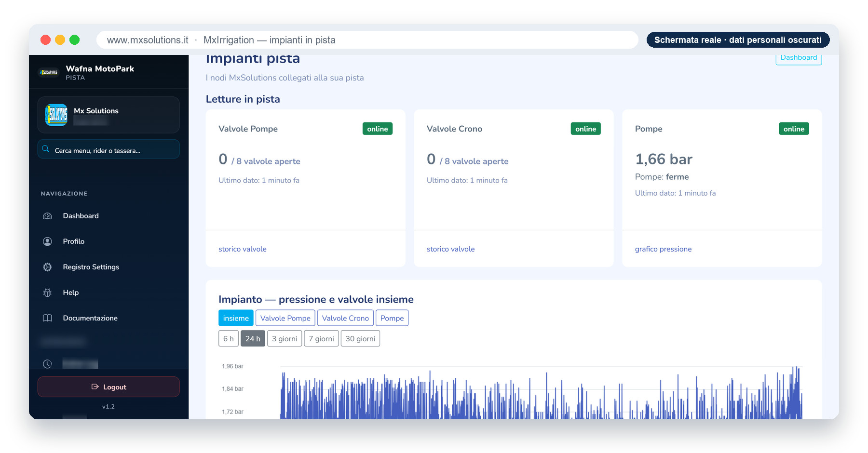This screenshot has height=453, width=868.
Task: Click the search magnifier icon
Action: click(x=46, y=149)
